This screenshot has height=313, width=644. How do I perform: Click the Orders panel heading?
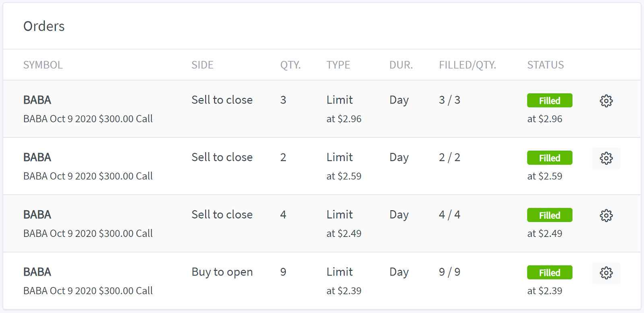(x=44, y=26)
